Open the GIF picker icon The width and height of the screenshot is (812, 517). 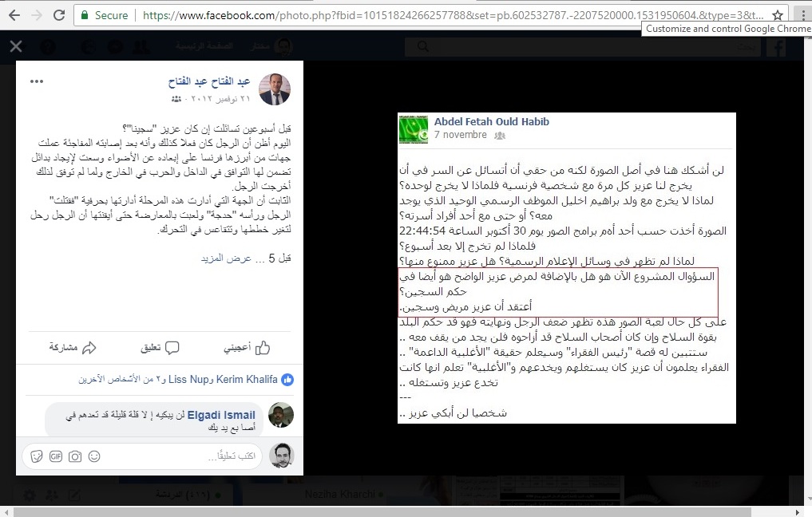pyautogui.click(x=56, y=456)
